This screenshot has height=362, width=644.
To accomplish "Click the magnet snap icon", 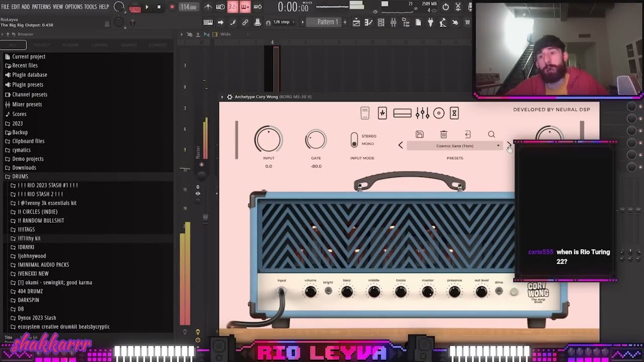I will (268, 23).
